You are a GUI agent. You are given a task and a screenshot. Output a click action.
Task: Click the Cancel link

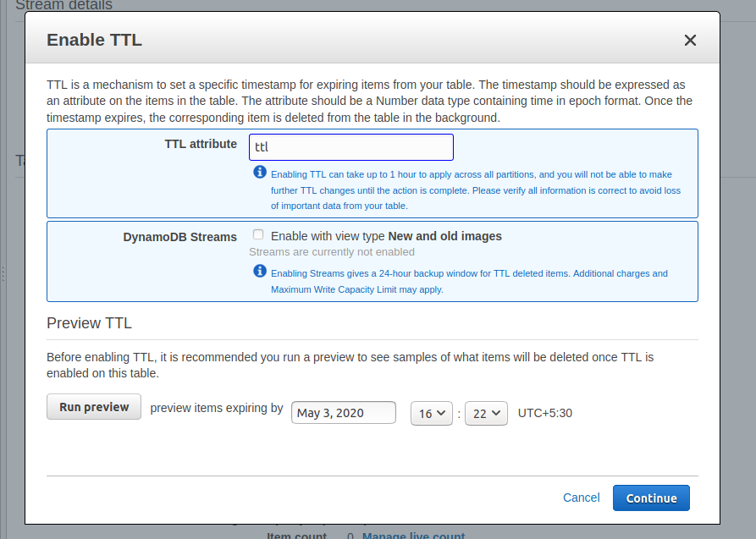coord(581,498)
